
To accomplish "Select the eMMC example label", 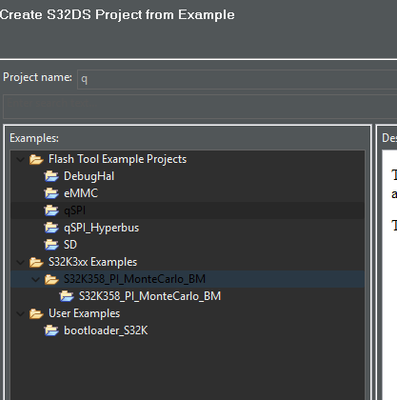I will click(x=81, y=193).
